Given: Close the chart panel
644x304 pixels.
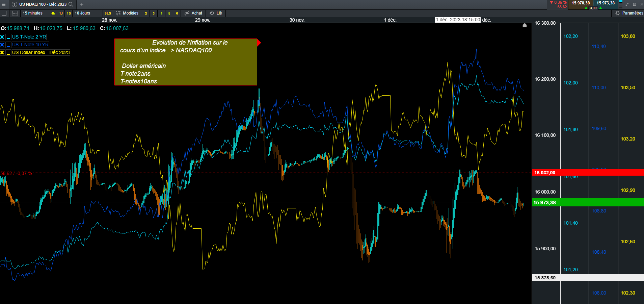Looking at the screenshot, I should 642,4.
